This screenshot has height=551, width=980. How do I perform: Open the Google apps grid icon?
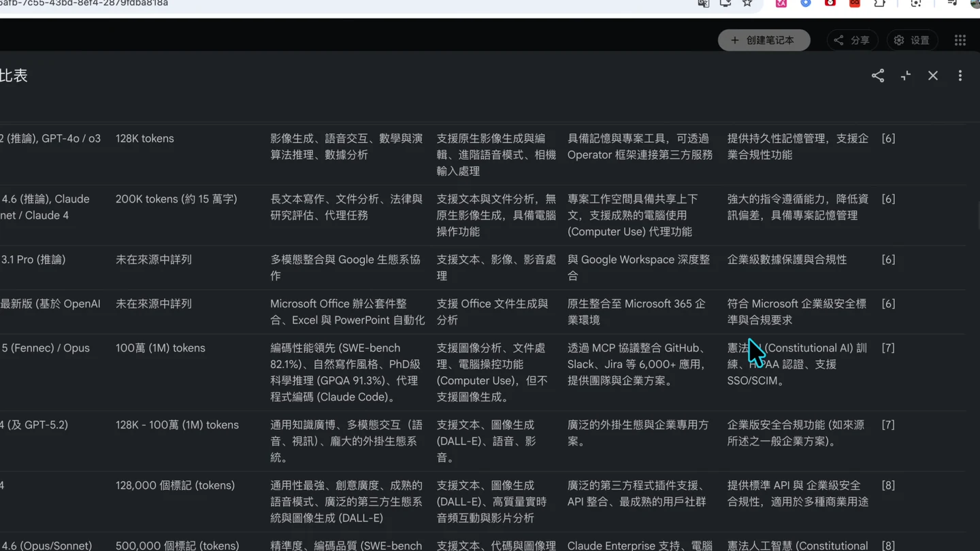tap(960, 40)
